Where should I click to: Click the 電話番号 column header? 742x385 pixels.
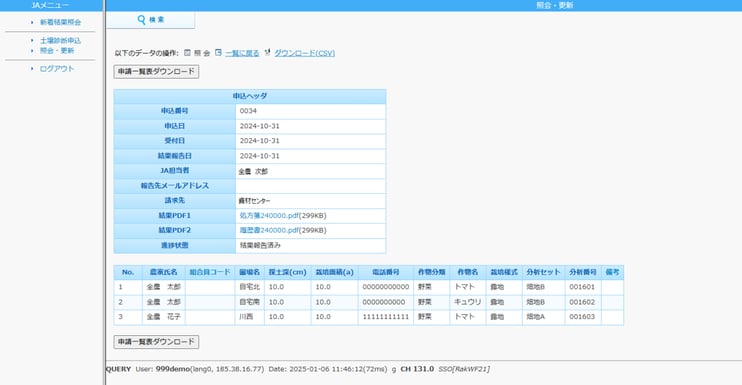tap(386, 272)
